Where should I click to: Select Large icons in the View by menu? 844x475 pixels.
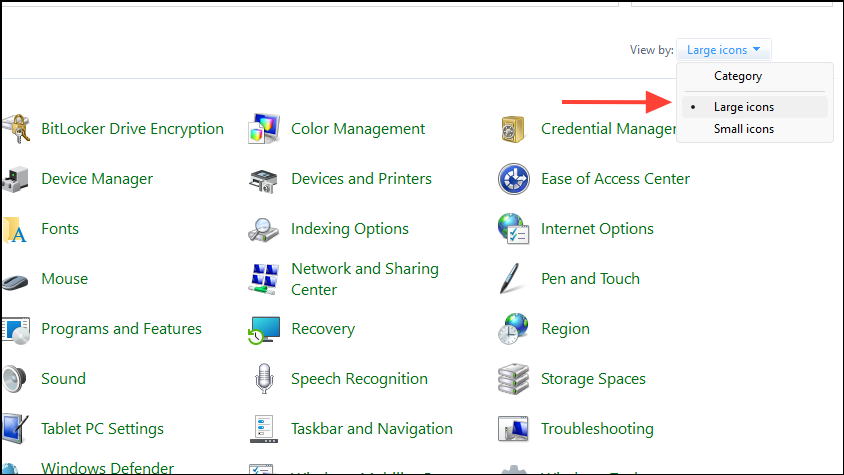pyautogui.click(x=755, y=107)
